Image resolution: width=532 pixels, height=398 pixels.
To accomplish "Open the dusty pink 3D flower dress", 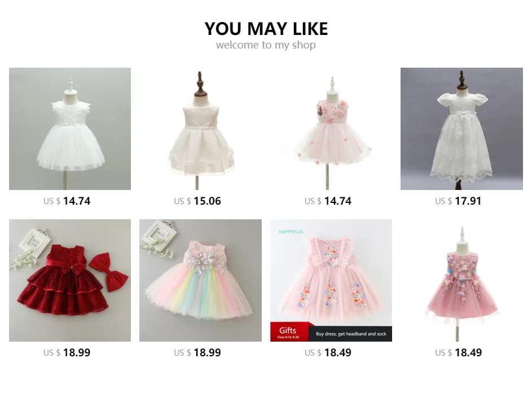I will coord(461,280).
